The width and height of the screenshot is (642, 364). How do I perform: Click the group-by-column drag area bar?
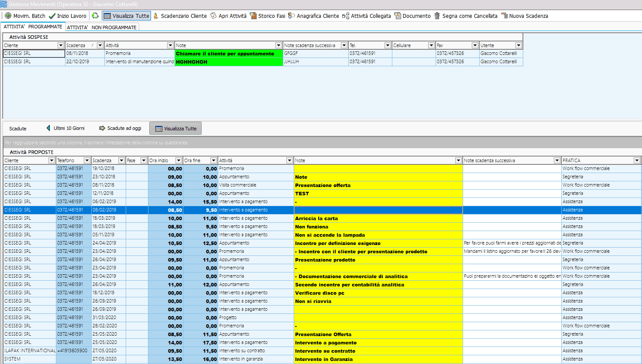(322, 143)
